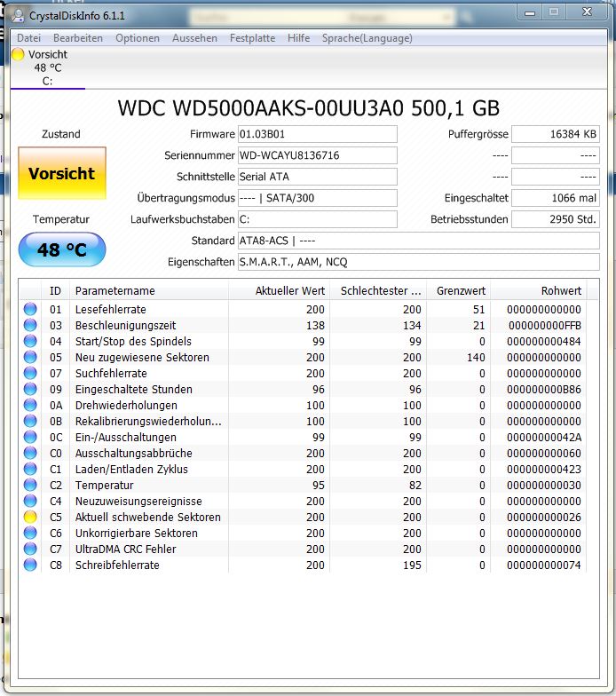Click raw value 000000000B86 of Eingeschaltete Stunden
The width and height of the screenshot is (616, 696).
pos(544,389)
